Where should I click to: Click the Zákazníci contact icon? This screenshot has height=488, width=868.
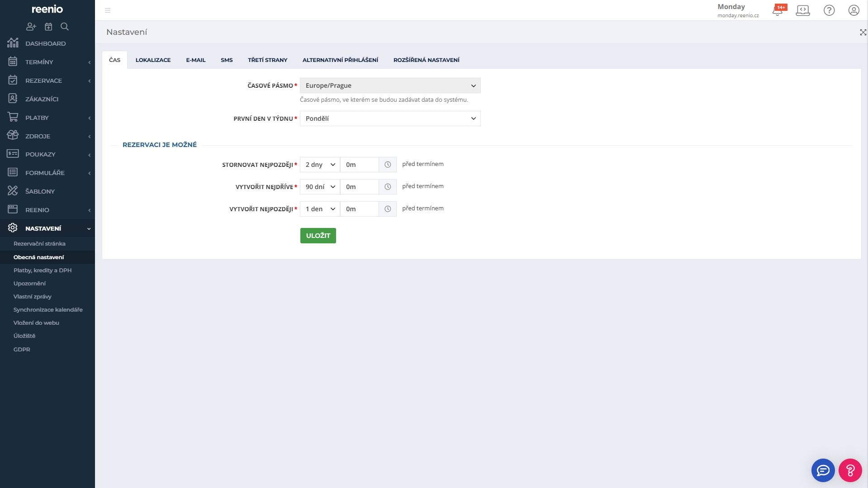coord(13,99)
